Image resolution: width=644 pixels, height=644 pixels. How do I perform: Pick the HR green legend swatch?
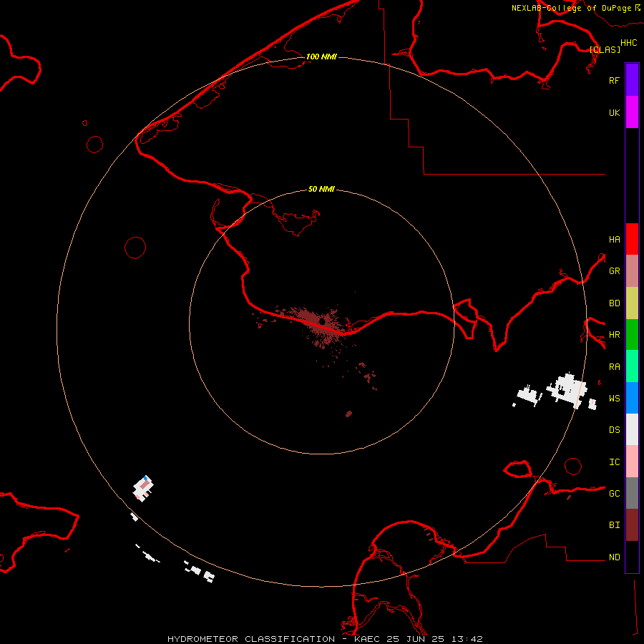point(632,335)
